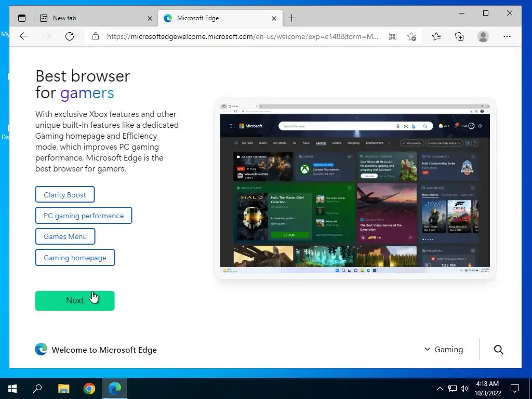The height and width of the screenshot is (399, 532).
Task: View site information via the lock icon
Action: pos(96,36)
